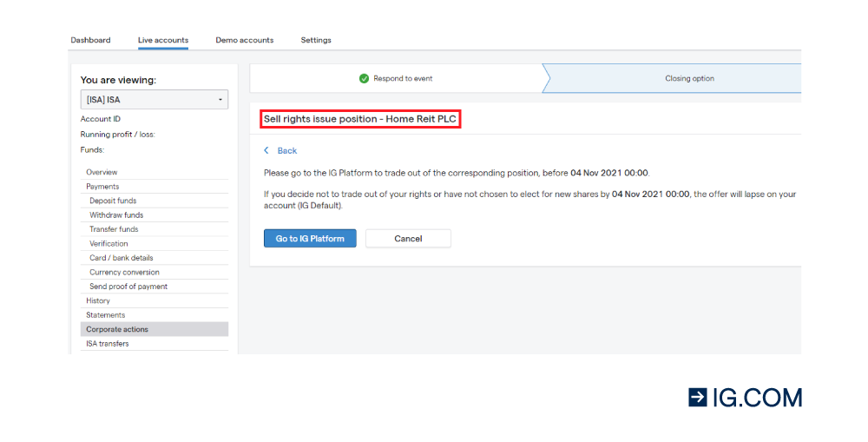Click the green Respond to event checkmark
Viewport: 868px width, 442px height.
click(364, 79)
